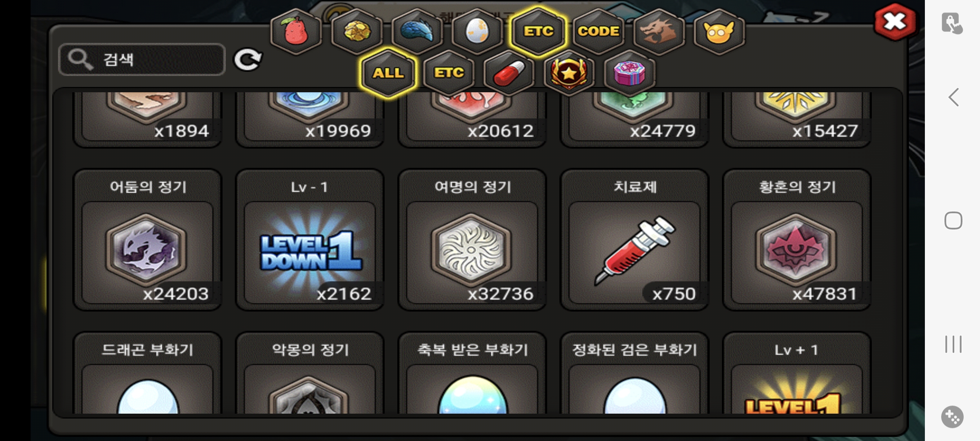Open the gold ore category tab
Viewport: 980px width, 441px height.
(x=357, y=31)
